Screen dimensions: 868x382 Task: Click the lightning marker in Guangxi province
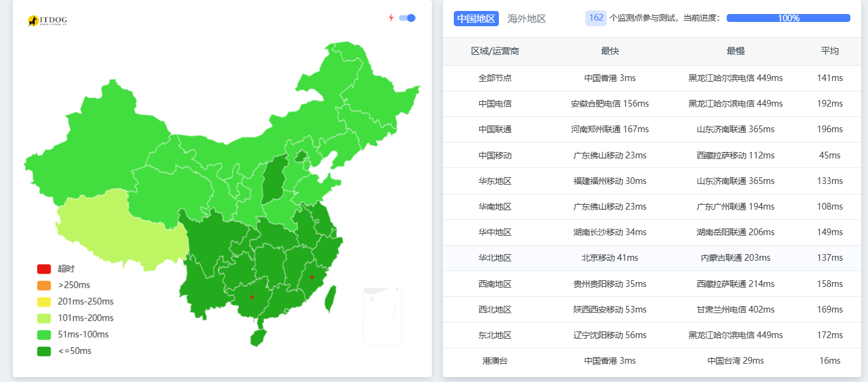(x=252, y=297)
